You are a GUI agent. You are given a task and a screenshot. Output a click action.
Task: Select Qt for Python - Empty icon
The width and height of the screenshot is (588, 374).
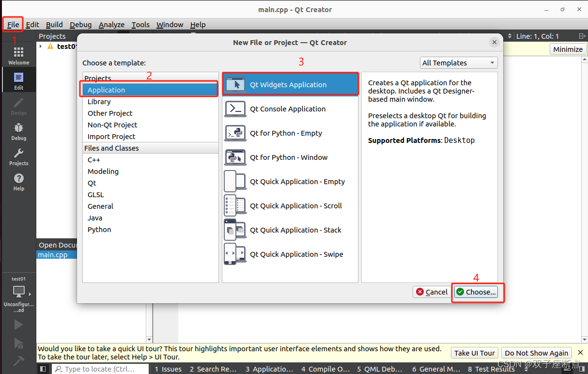[235, 133]
